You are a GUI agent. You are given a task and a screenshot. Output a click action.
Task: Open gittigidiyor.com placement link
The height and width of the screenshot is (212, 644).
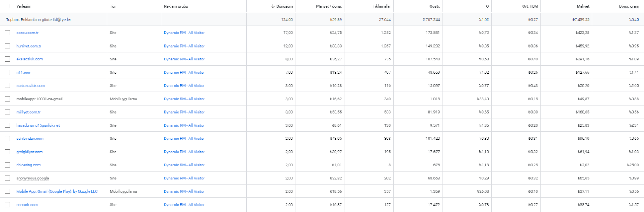click(x=29, y=152)
